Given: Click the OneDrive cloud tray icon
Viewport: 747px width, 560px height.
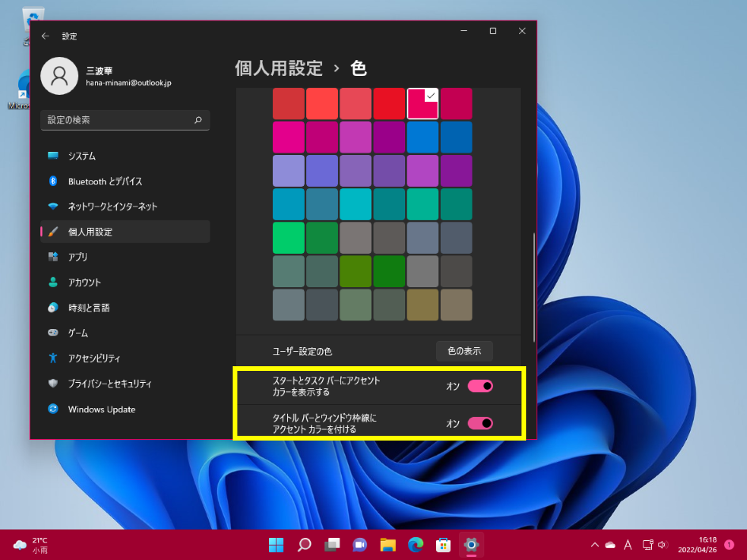Looking at the screenshot, I should (610, 545).
